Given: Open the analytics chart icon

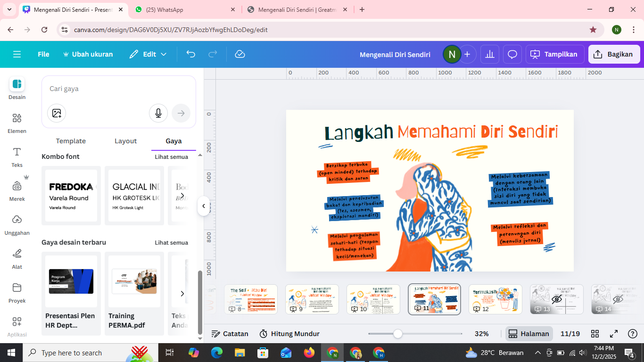Looking at the screenshot, I should point(490,54).
